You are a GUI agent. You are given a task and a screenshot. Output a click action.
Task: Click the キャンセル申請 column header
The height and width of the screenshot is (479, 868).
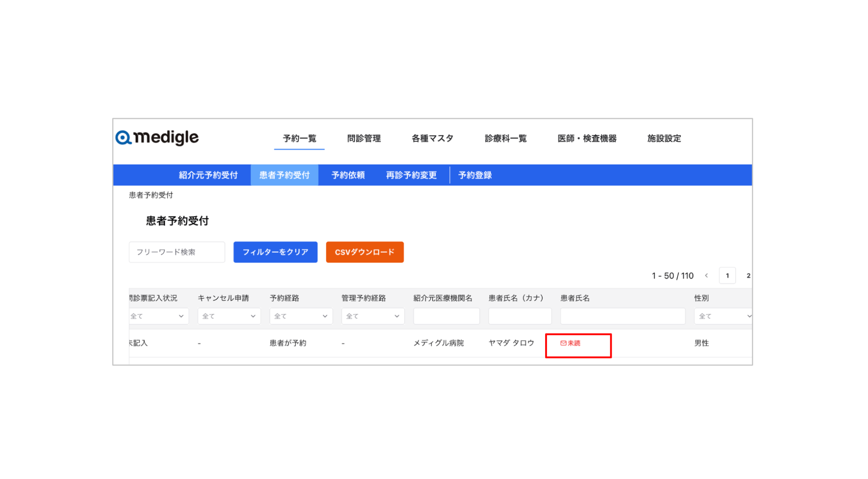click(x=223, y=298)
